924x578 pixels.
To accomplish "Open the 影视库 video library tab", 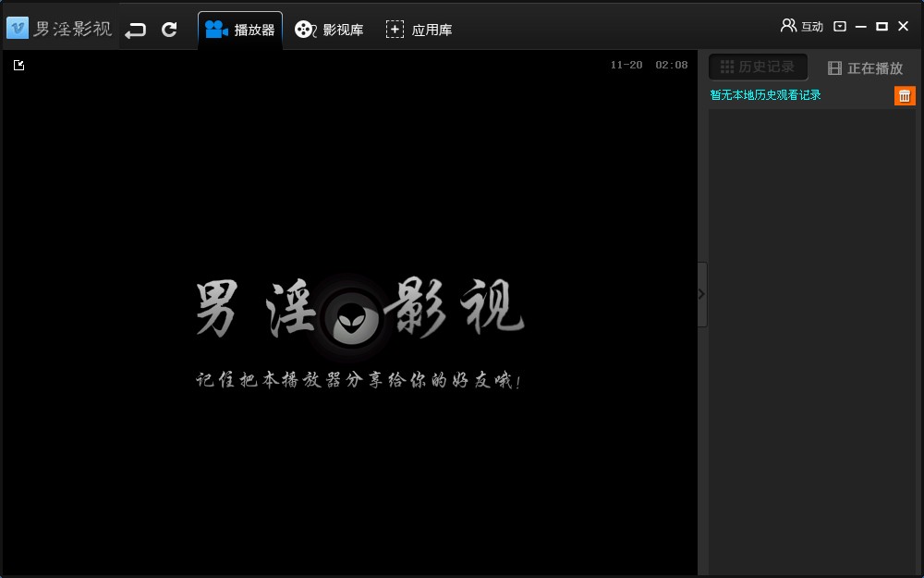I will click(x=329, y=30).
